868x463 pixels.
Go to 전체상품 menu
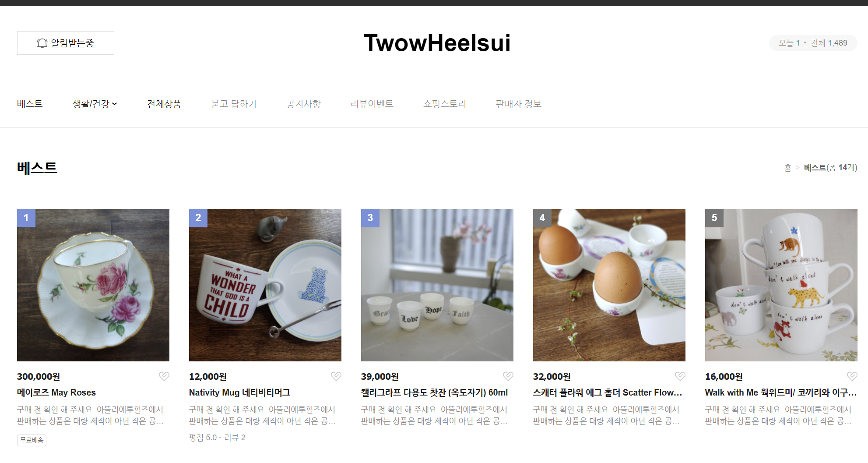pyautogui.click(x=164, y=104)
